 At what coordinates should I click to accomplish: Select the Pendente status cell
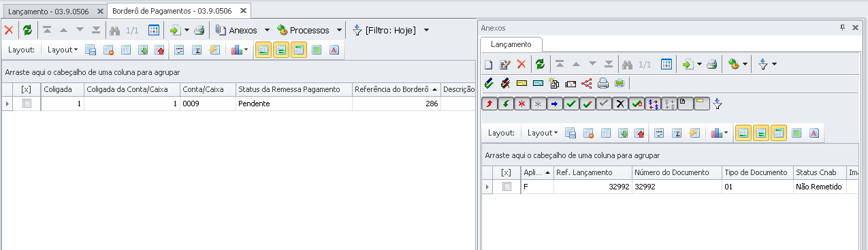pyautogui.click(x=293, y=104)
